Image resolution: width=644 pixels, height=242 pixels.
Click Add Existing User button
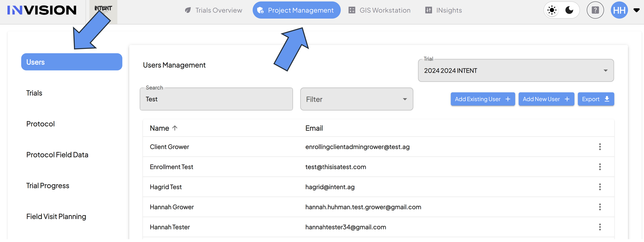coord(483,99)
